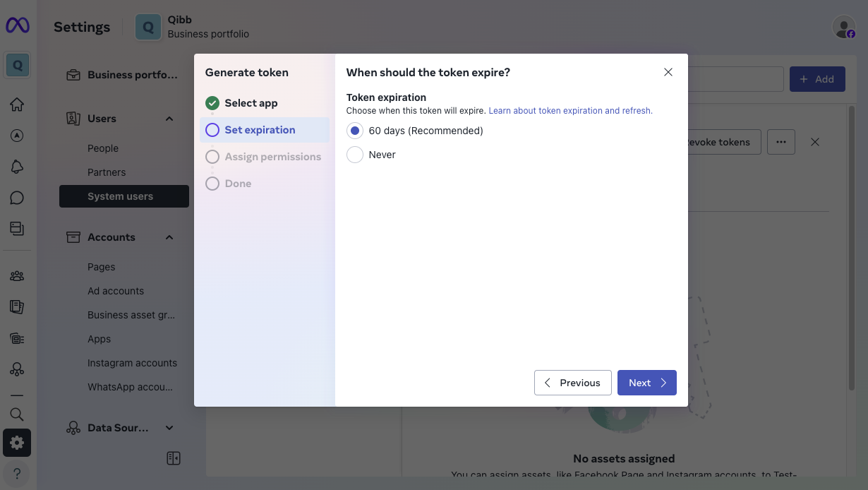Click the Next button
Viewport: 868px width, 490px height.
pos(646,383)
